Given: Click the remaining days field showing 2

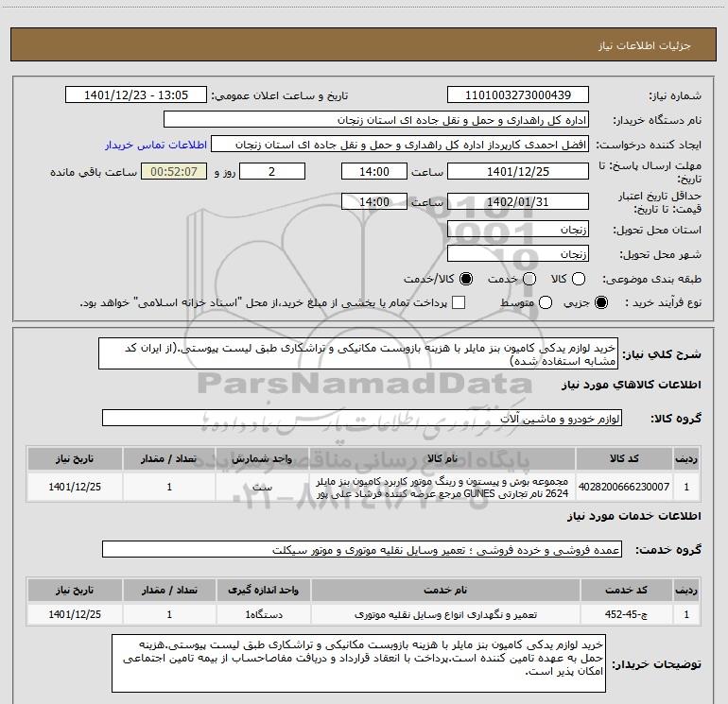Looking at the screenshot, I should 272,171.
